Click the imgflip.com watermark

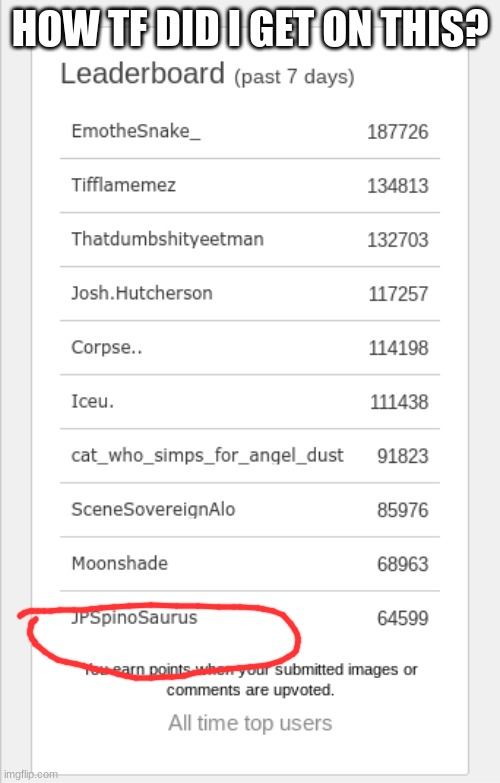(x=31, y=774)
